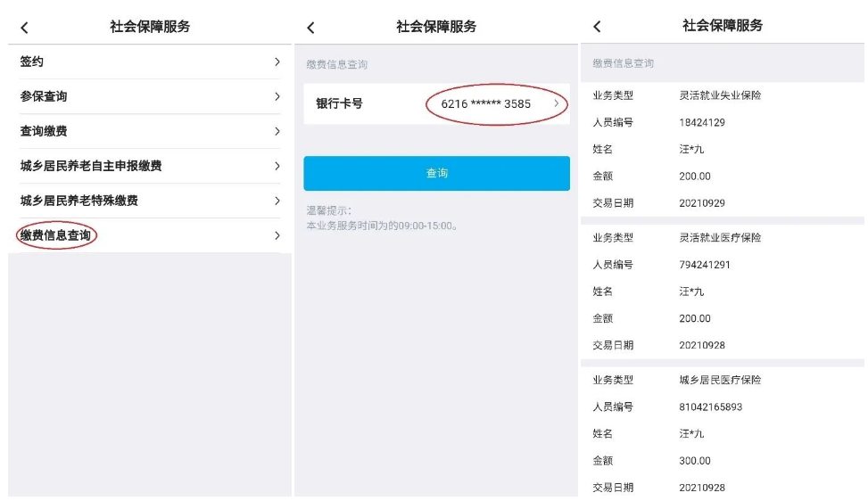This screenshot has height=501, width=868.
Task: Tap personnel number 18424129
Action: point(702,122)
